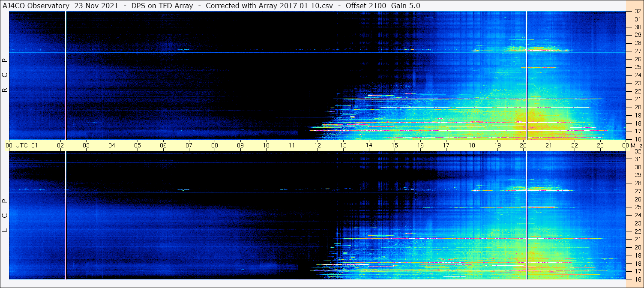This screenshot has width=644, height=288.
Task: Click the 06 hour tick on UTC axis
Action: tap(163, 145)
